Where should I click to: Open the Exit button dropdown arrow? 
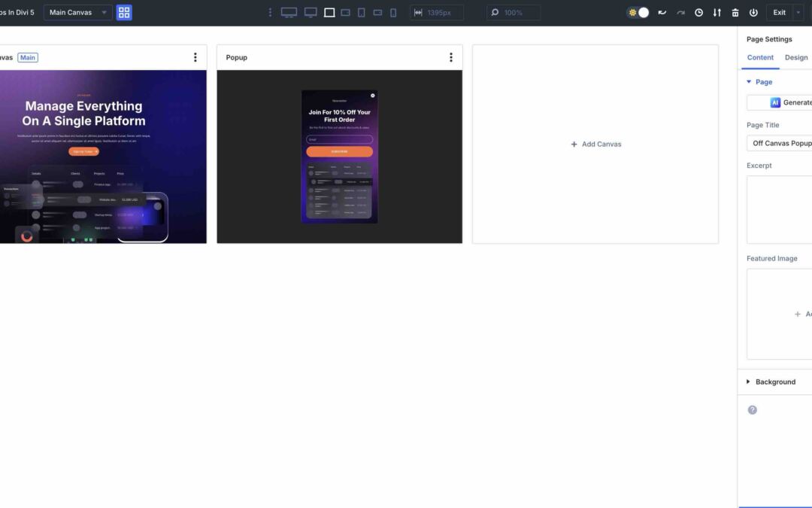click(x=798, y=12)
